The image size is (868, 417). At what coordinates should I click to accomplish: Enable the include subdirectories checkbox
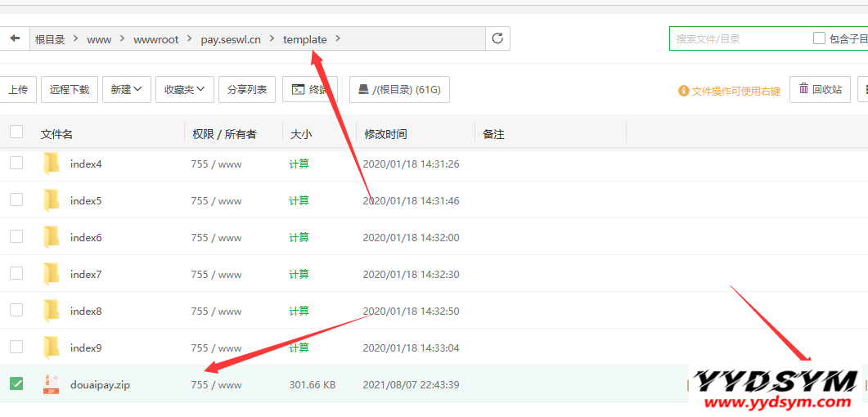pos(819,38)
